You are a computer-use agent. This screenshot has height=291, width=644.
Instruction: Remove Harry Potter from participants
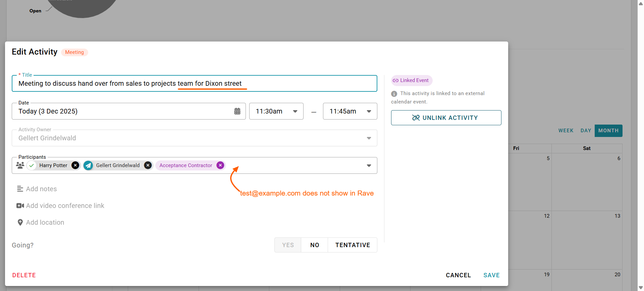coord(75,165)
